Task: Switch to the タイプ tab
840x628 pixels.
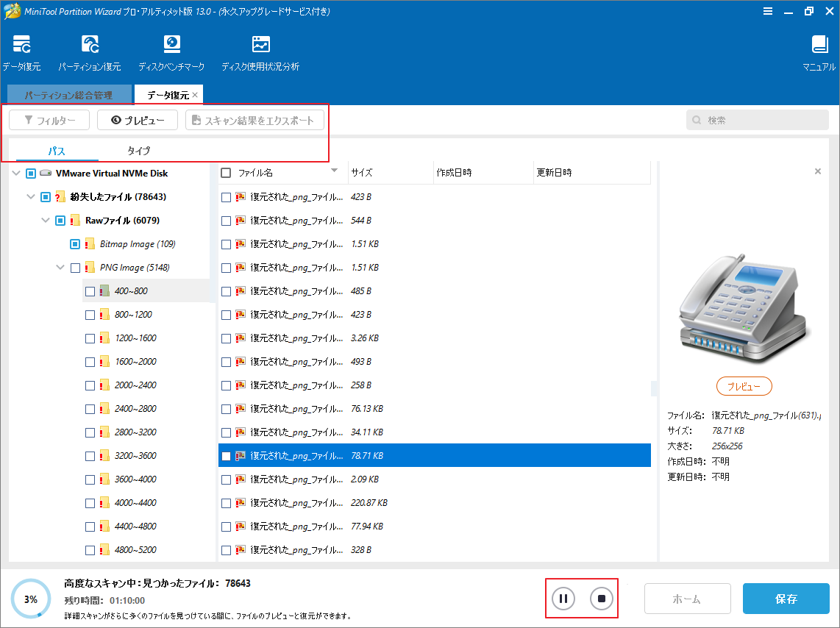Action: pos(140,150)
